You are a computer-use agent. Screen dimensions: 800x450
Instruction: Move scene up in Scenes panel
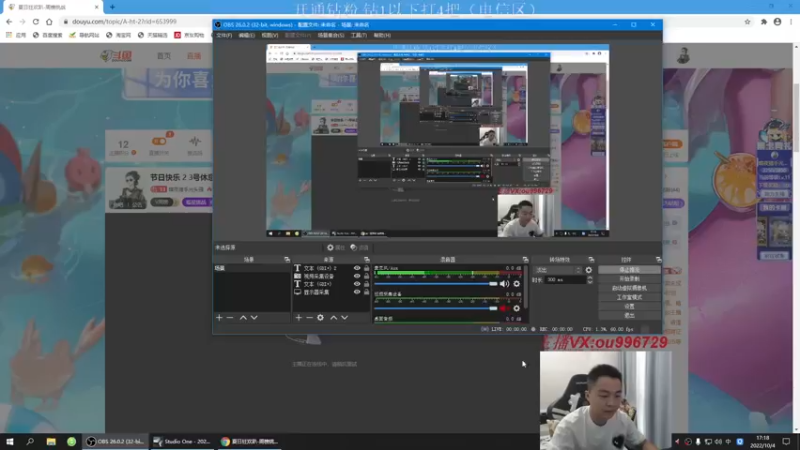click(243, 317)
